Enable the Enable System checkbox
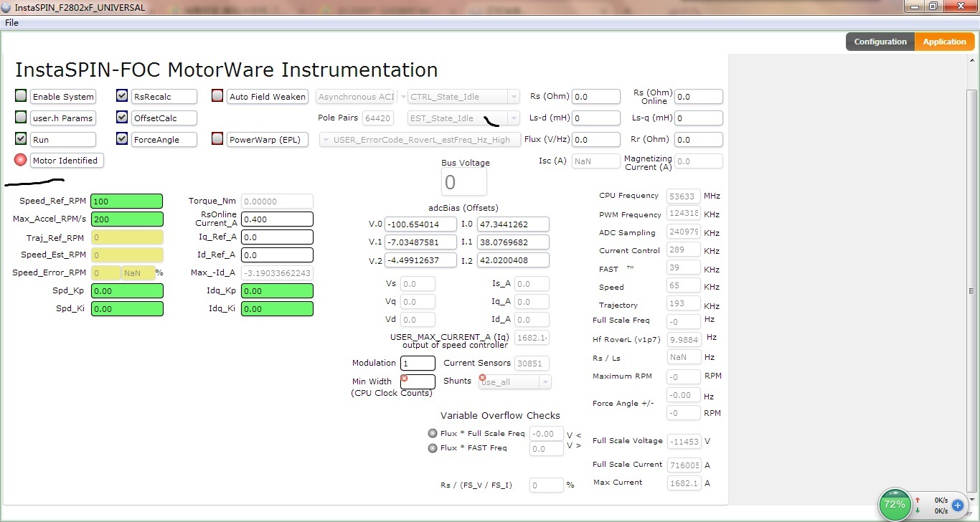 point(21,96)
